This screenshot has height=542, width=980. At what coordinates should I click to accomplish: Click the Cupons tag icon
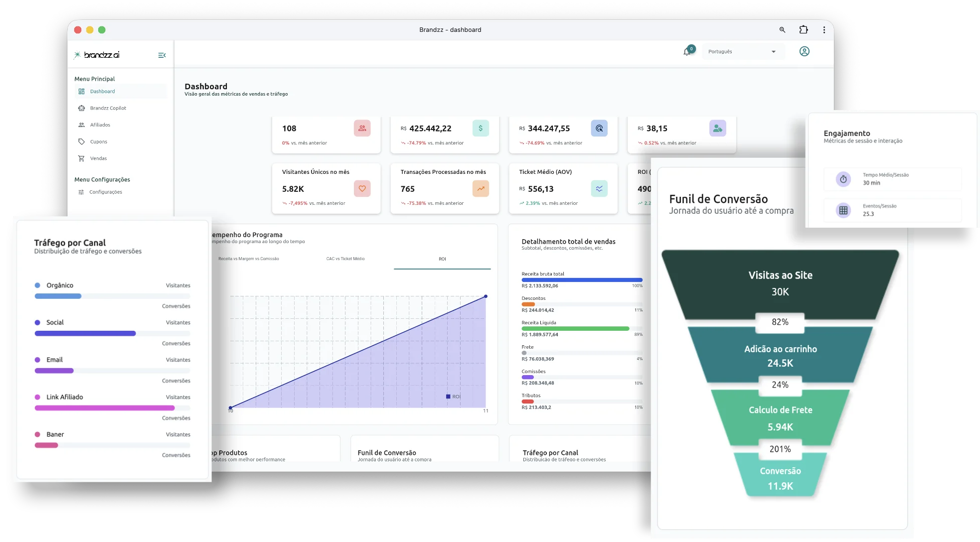81,141
